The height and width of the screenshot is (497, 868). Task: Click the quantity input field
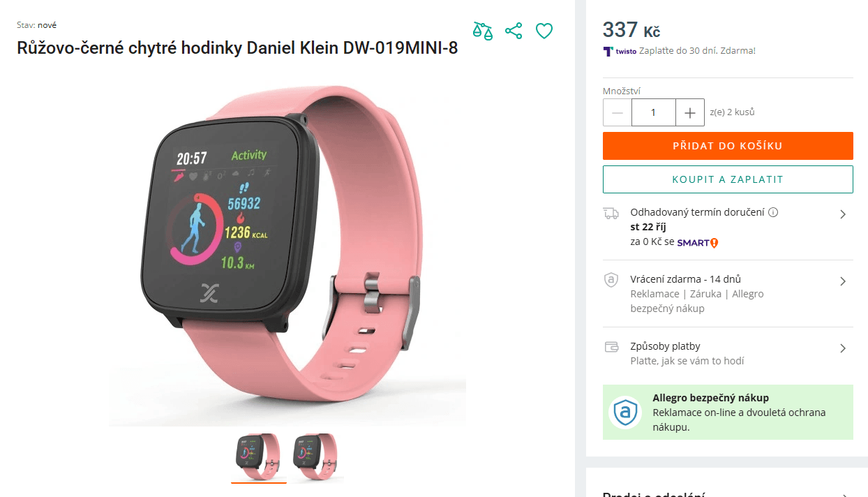point(654,112)
